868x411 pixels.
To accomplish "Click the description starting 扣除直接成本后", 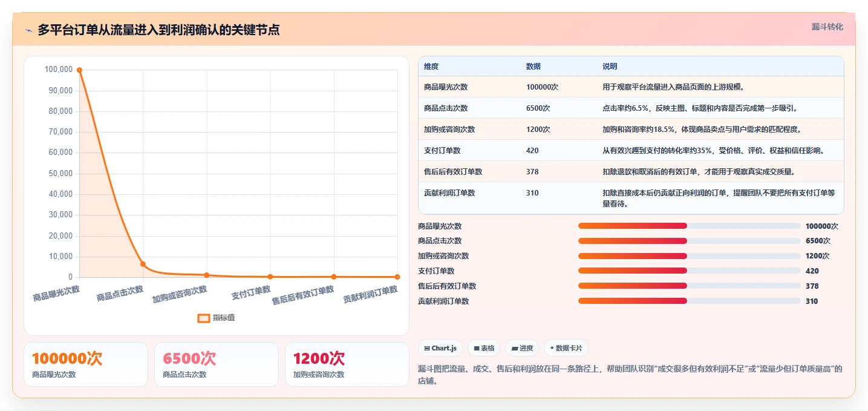I will click(719, 199).
